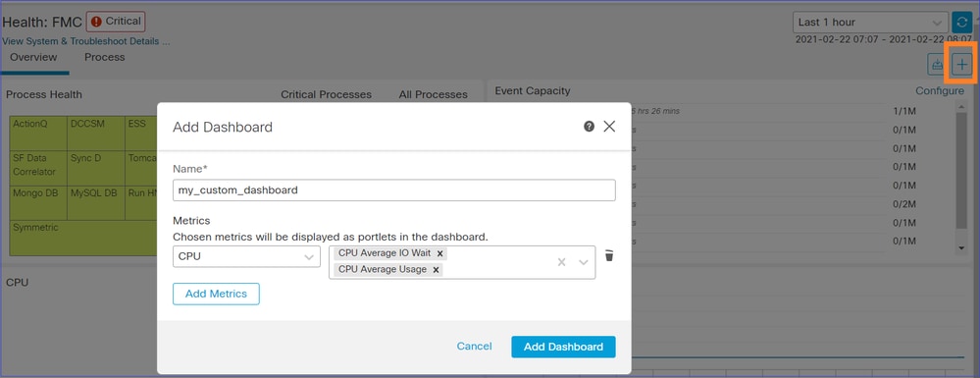Image resolution: width=980 pixels, height=378 pixels.
Task: Click the Critical status alert badge
Action: (x=116, y=22)
